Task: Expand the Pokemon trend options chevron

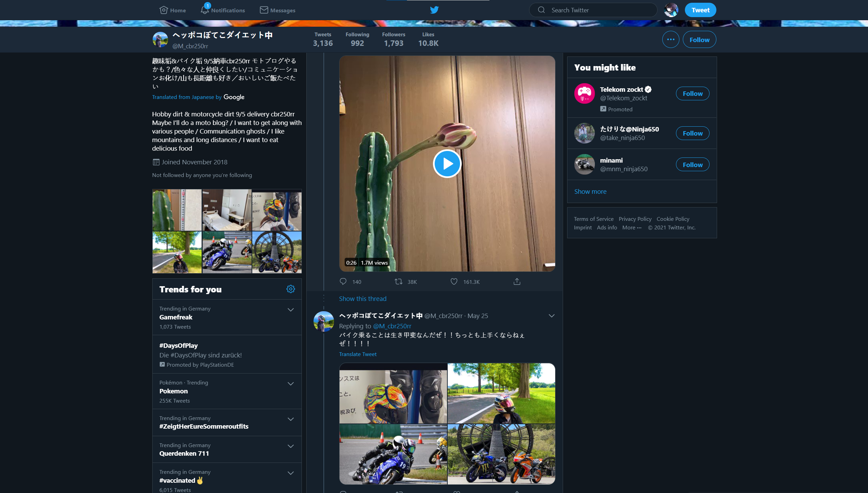Action: pos(291,384)
